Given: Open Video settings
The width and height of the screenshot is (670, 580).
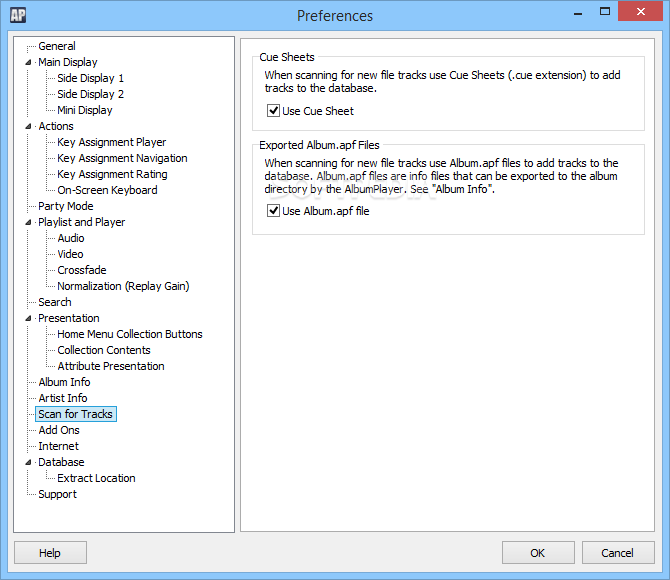Looking at the screenshot, I should pyautogui.click(x=71, y=254).
